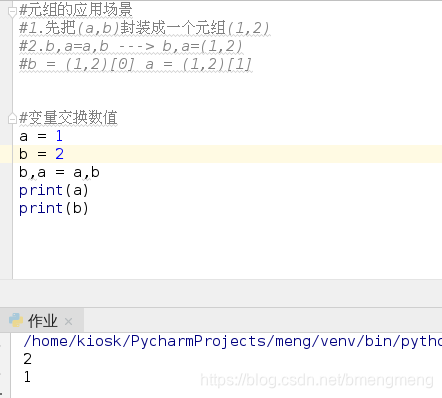Click empty editor area below print(b)
Image resolution: width=442 pixels, height=398 pixels.
(x=227, y=248)
